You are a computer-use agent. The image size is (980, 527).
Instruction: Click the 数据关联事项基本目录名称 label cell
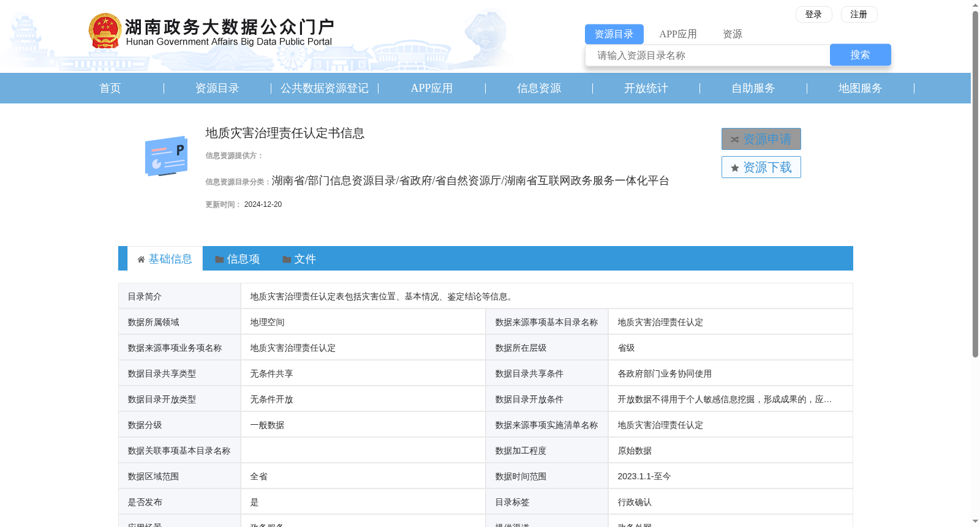[179, 450]
